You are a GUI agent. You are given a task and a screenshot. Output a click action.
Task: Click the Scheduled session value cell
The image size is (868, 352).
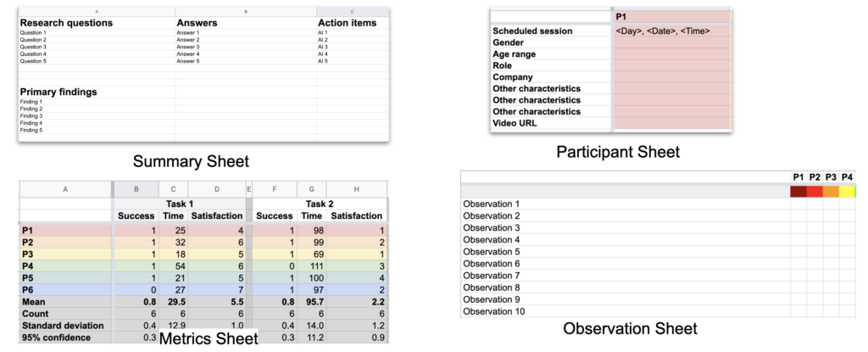[671, 31]
